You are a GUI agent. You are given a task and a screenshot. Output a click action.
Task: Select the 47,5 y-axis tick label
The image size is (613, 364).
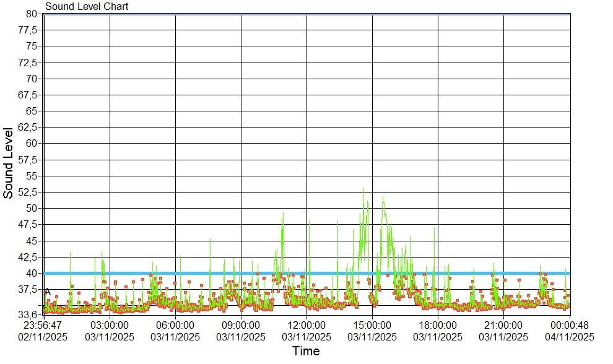28,224
